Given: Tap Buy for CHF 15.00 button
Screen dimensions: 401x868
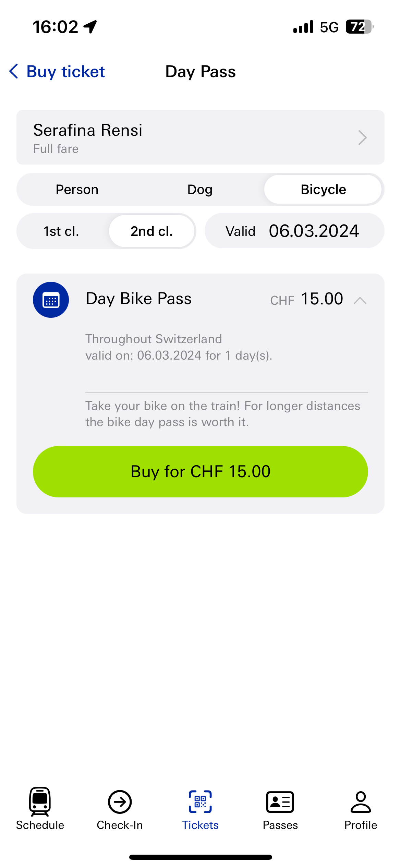Looking at the screenshot, I should 200,471.
